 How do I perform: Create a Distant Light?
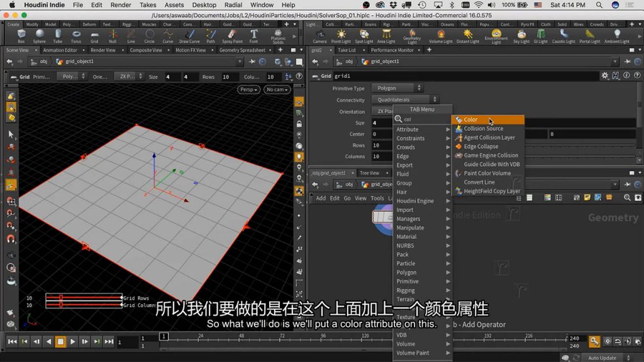(467, 36)
